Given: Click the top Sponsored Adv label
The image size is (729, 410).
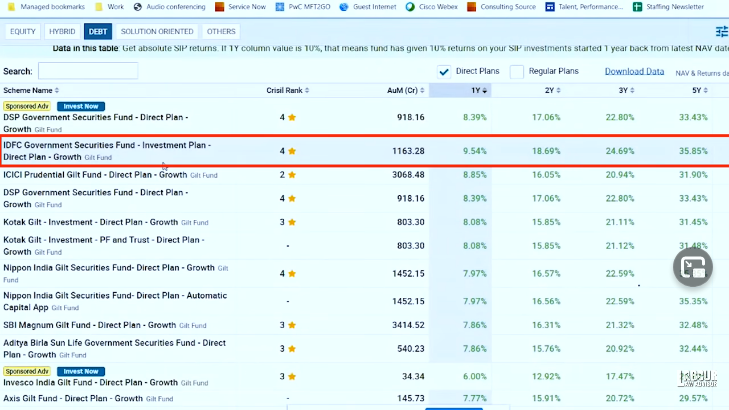Looking at the screenshot, I should click(x=27, y=106).
